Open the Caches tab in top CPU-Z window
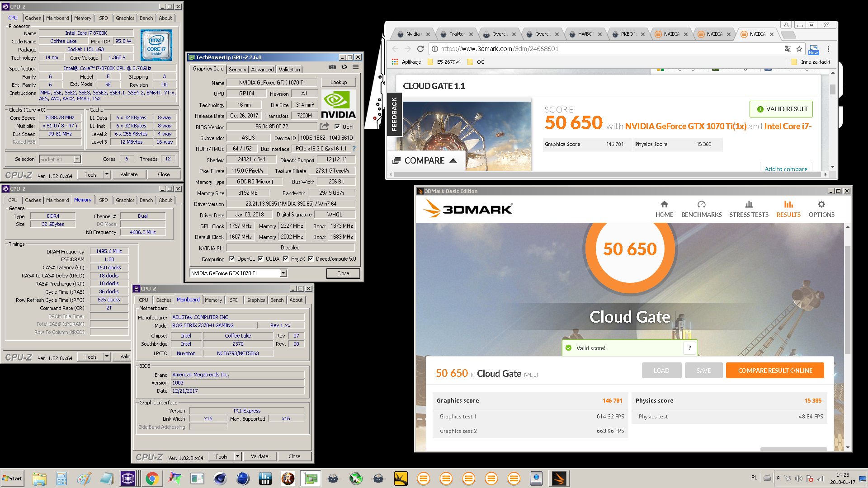This screenshot has width=868, height=488. 33,18
